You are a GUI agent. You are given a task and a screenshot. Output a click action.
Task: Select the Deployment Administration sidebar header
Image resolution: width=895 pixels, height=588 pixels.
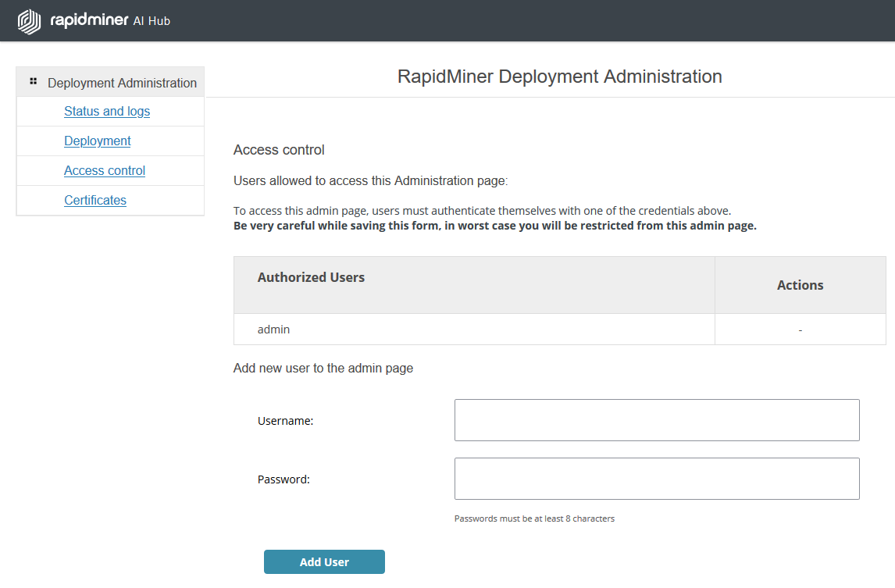tap(121, 82)
